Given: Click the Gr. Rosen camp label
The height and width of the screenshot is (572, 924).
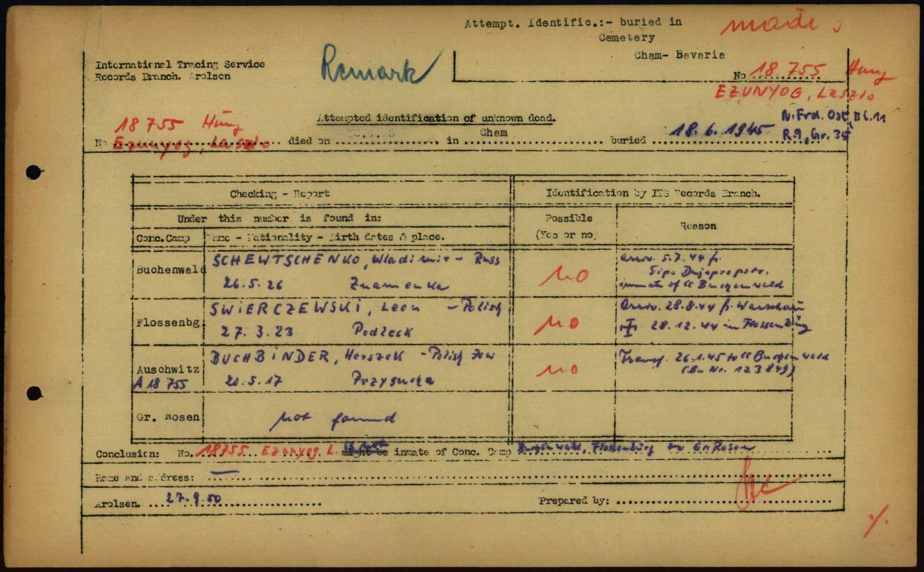Looking at the screenshot, I should [168, 417].
